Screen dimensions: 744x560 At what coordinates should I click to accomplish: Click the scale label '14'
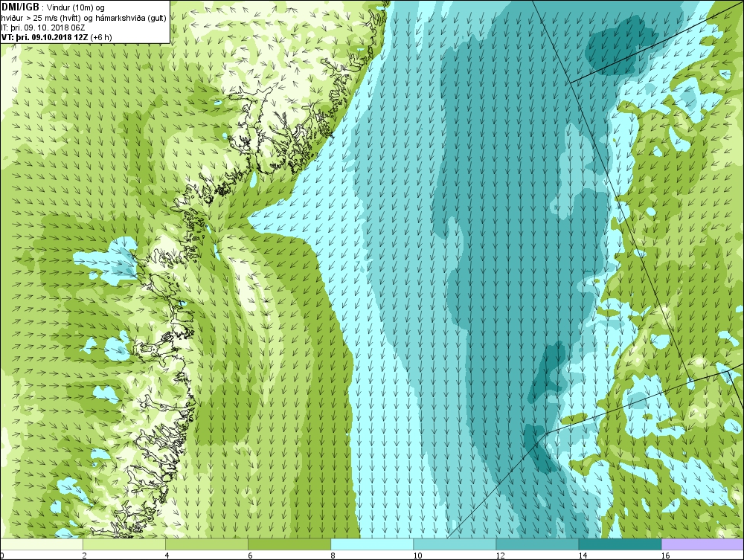pyautogui.click(x=583, y=556)
